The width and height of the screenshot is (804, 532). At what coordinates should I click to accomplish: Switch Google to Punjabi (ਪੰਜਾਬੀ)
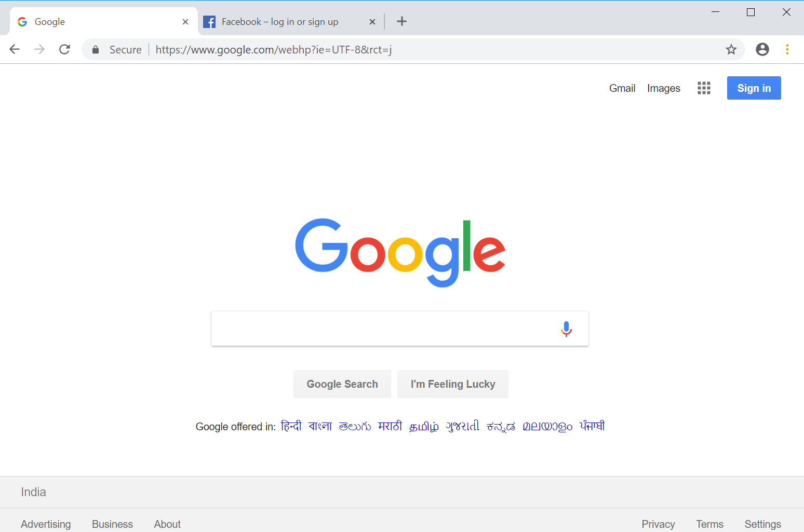(x=592, y=426)
